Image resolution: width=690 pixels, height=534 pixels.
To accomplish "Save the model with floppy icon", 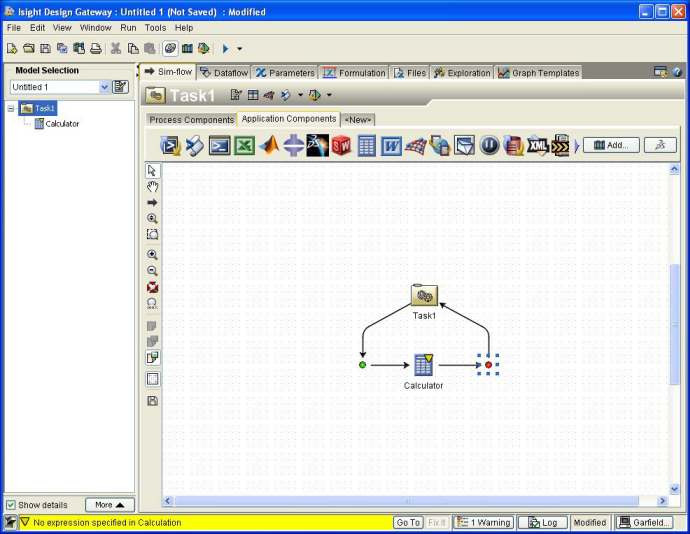I will (x=45, y=48).
